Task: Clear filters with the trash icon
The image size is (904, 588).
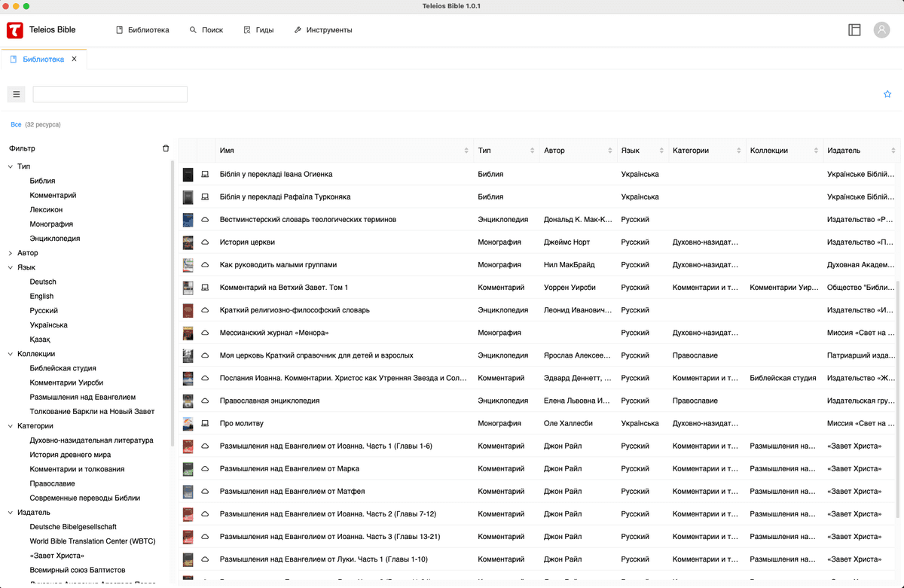Action: [x=166, y=148]
